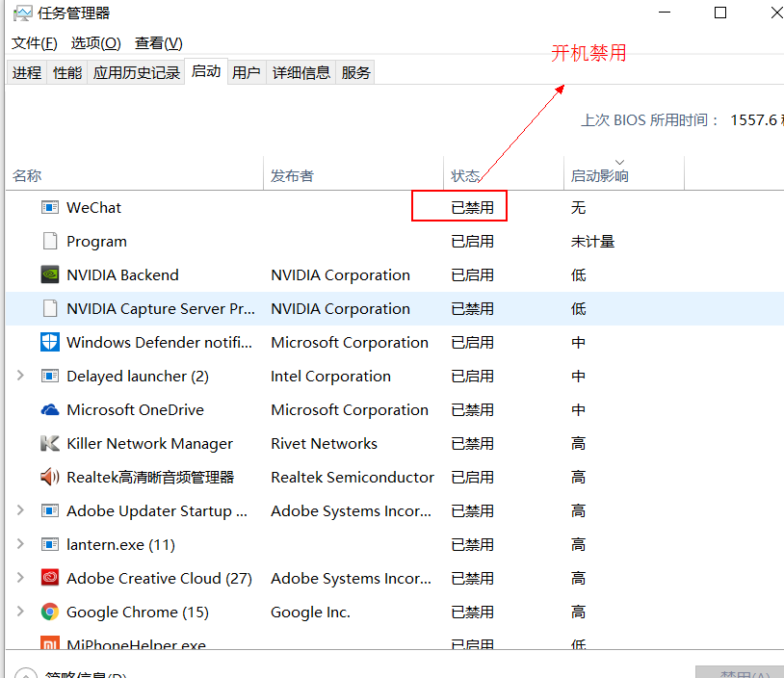Viewport: 784px width, 678px height.
Task: Click the Adobe Creative Cloud red icon
Action: pos(49,578)
